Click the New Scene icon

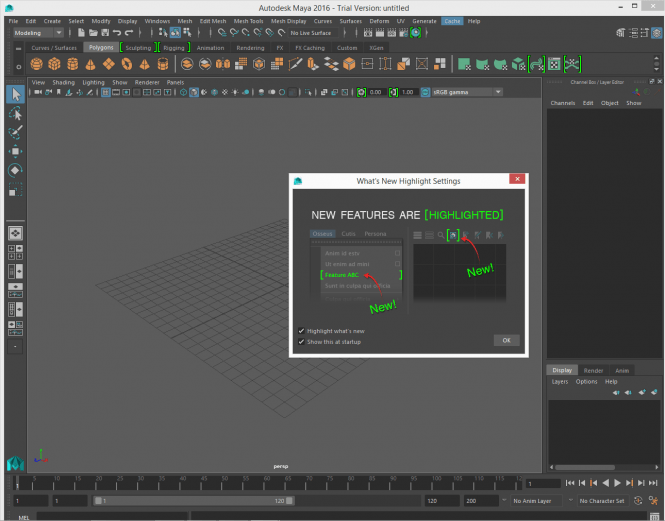(81, 33)
